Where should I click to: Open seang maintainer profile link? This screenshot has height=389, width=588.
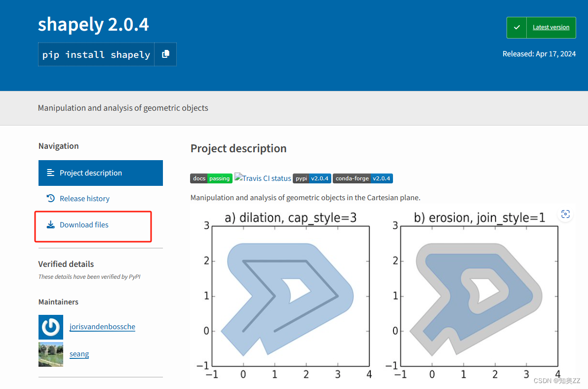(x=79, y=354)
